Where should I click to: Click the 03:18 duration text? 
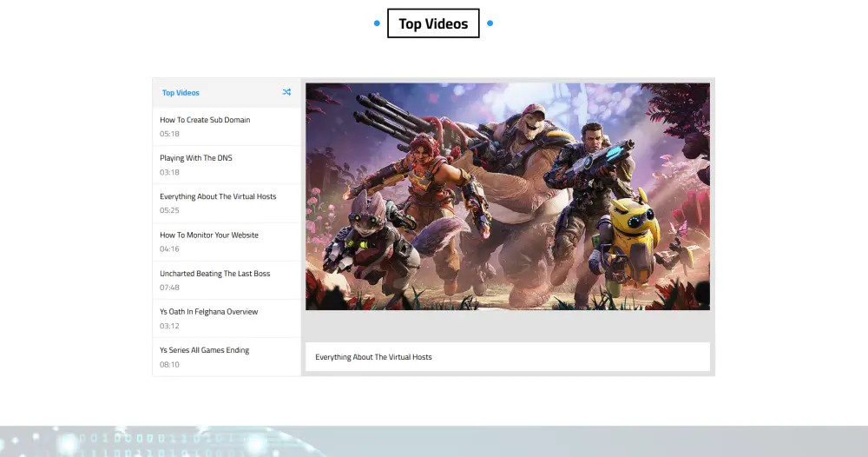[169, 172]
